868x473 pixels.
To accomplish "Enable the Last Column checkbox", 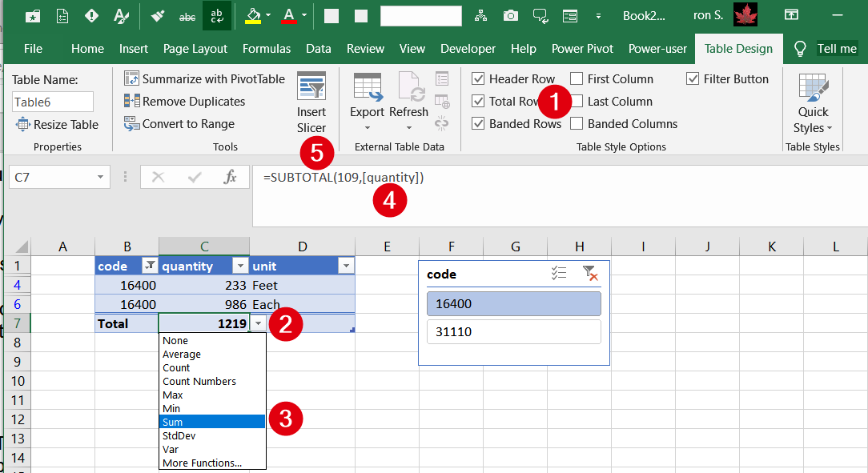I will coord(577,101).
